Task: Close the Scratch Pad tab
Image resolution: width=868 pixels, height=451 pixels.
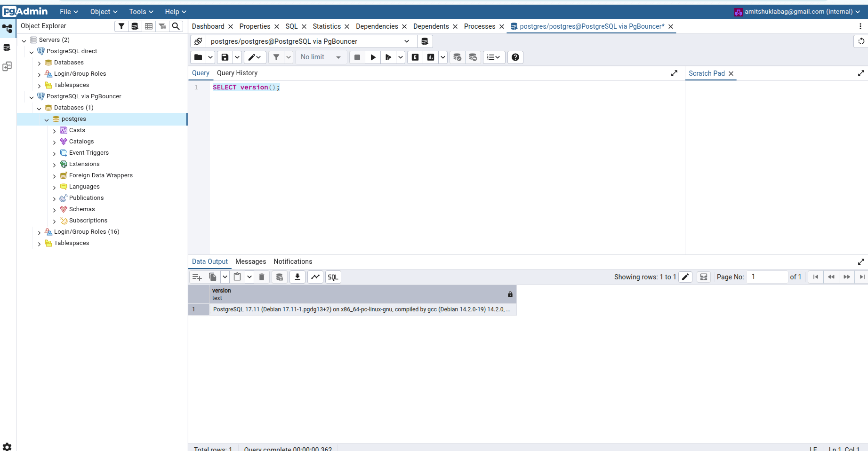Action: [731, 73]
